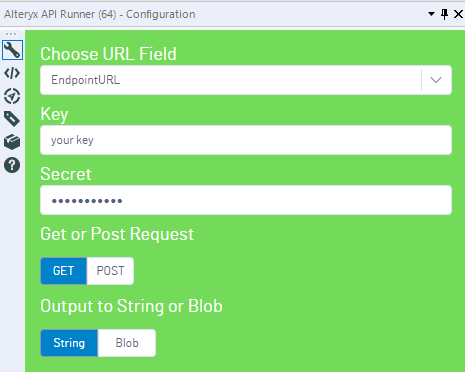Click the Get or Post Request label
Viewport: 465px width, 372px height.
click(x=117, y=234)
